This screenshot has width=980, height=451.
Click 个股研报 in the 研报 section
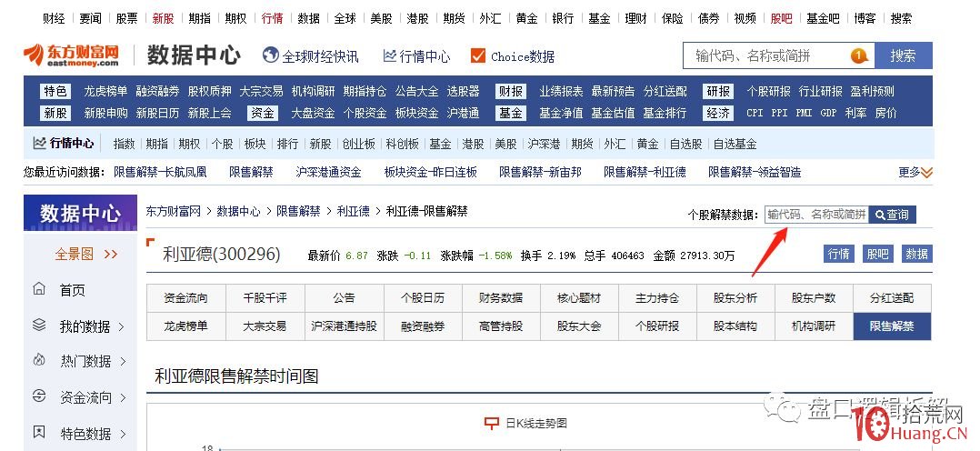pos(769,91)
